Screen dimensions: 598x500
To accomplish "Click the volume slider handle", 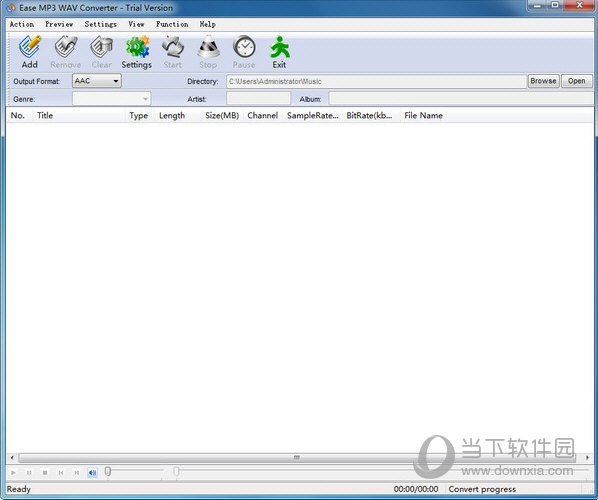I will [x=108, y=472].
